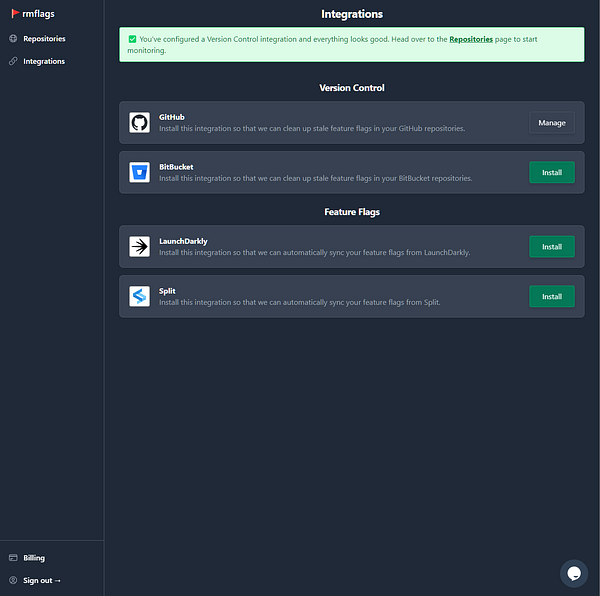Viewport: 600px width, 596px height.
Task: Click the BitBucket integration title
Action: pos(176,167)
